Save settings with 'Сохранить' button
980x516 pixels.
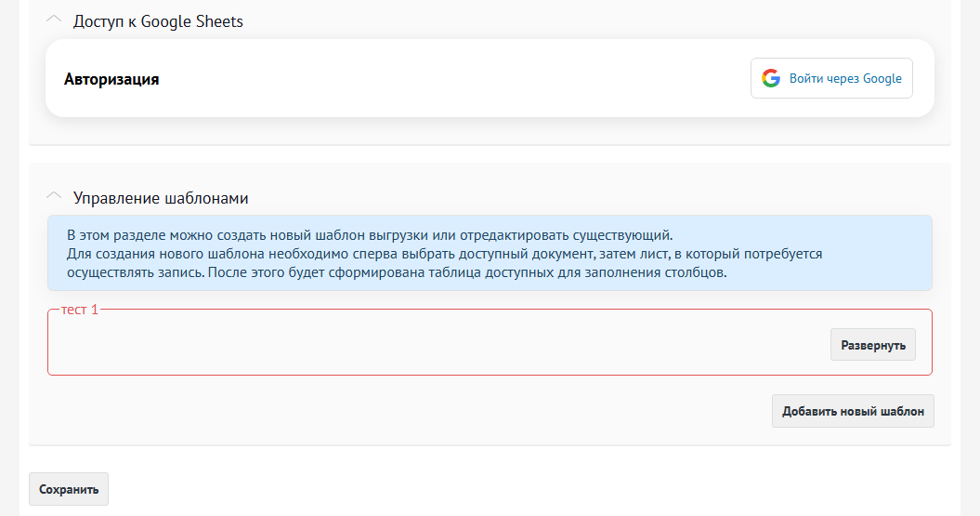click(69, 489)
